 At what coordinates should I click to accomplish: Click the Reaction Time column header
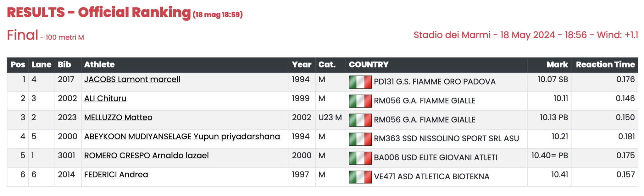tap(605, 65)
